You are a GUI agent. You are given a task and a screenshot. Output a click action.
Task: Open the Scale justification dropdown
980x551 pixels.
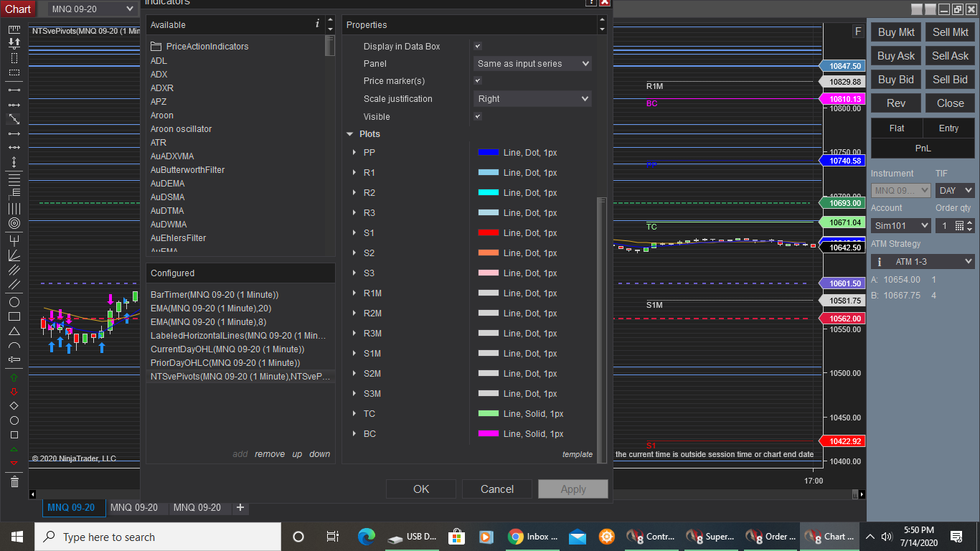(x=532, y=99)
